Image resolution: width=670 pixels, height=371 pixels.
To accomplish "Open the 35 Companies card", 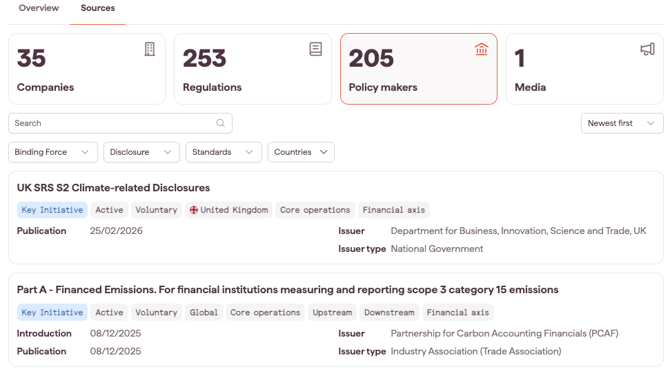I will pyautogui.click(x=87, y=69).
